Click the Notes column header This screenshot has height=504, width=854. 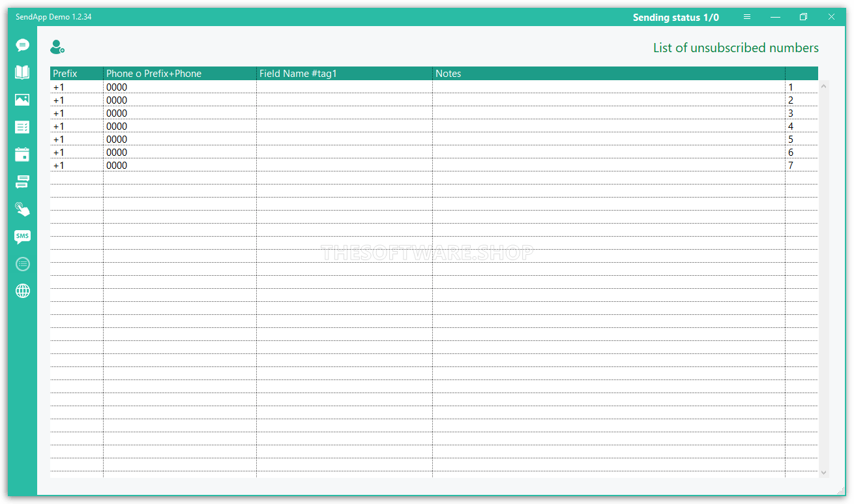[x=609, y=74]
